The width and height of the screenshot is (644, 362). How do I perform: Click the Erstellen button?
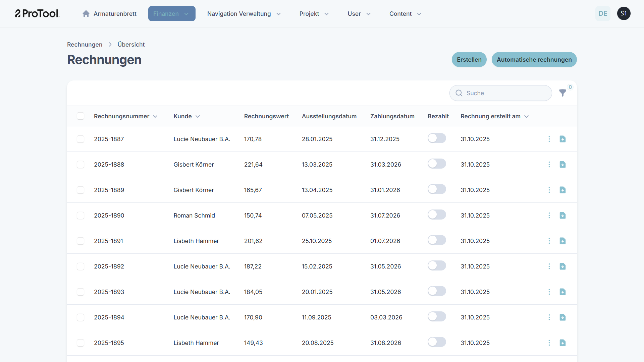coord(469,60)
